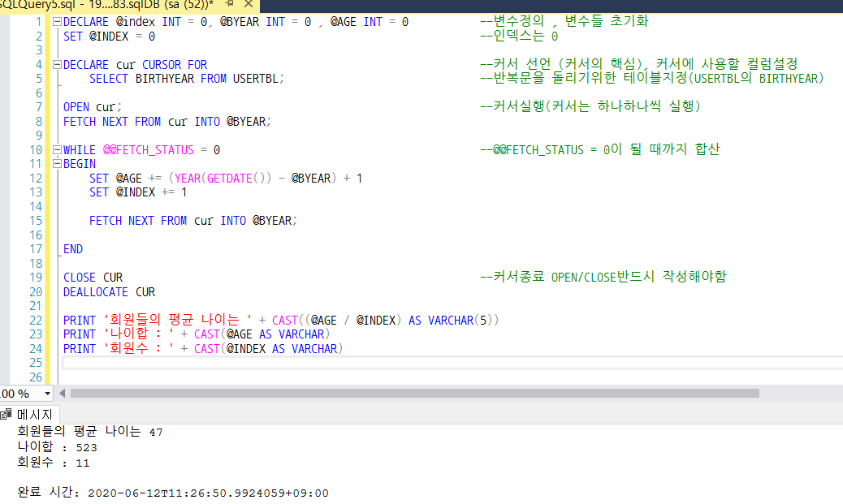
Task: Click 'CURSOR FOR' keywords on line 4
Action: tap(175, 64)
